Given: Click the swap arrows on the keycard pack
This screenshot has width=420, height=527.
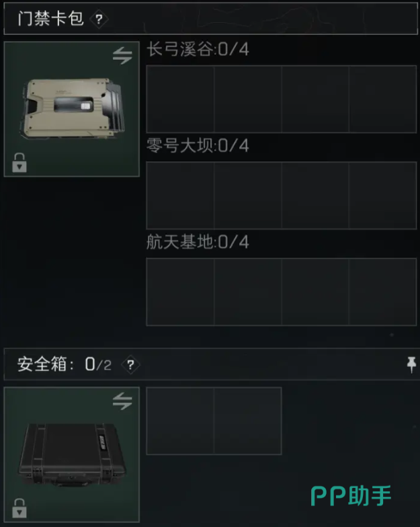Looking at the screenshot, I should 122,55.
